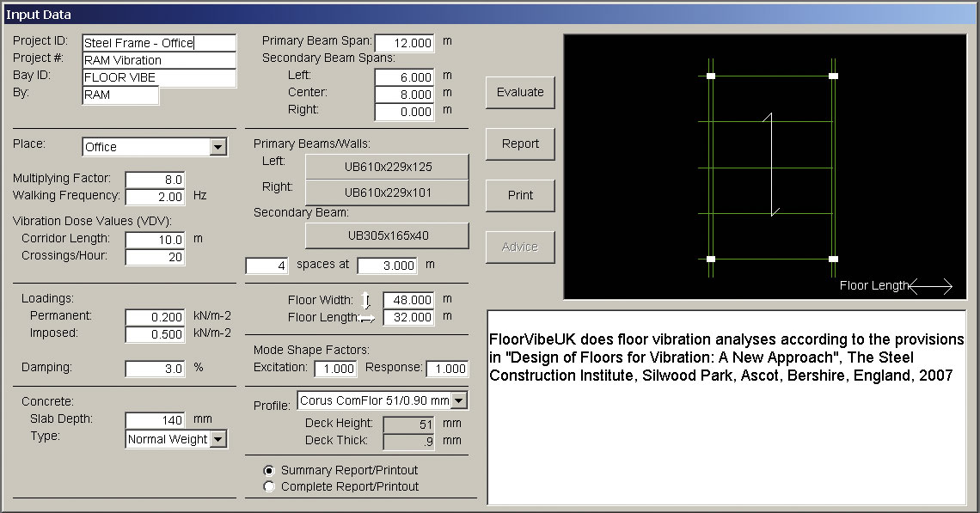
Task: Click the Damping percentage field
Action: 155,369
